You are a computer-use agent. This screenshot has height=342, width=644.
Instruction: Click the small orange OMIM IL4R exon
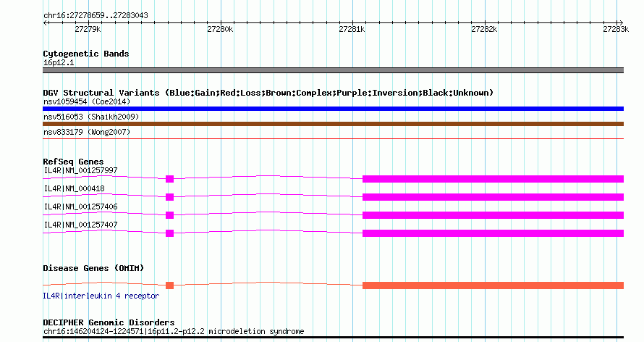tap(169, 285)
